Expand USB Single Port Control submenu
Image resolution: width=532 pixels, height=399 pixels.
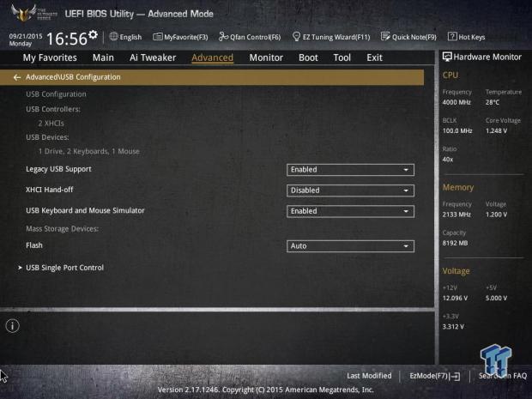tap(64, 268)
